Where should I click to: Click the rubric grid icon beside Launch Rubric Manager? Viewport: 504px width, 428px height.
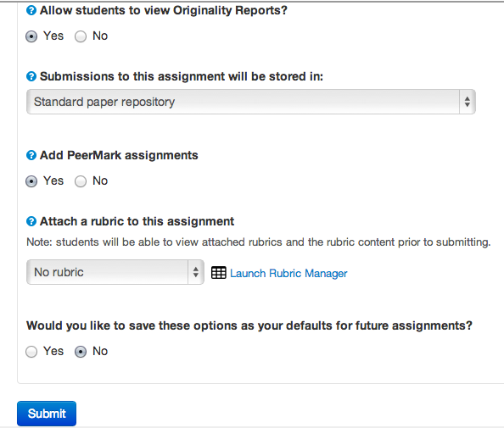219,273
